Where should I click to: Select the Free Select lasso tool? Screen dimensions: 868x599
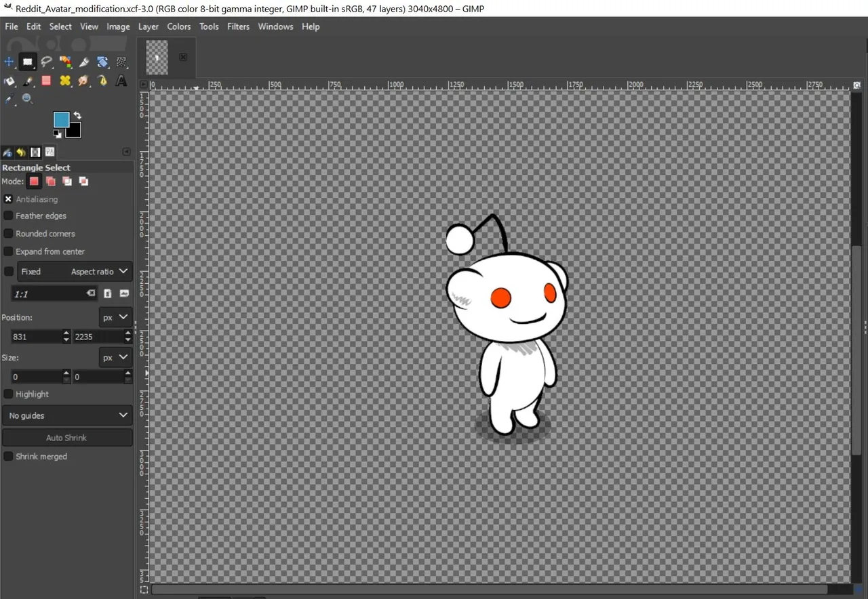pos(46,62)
